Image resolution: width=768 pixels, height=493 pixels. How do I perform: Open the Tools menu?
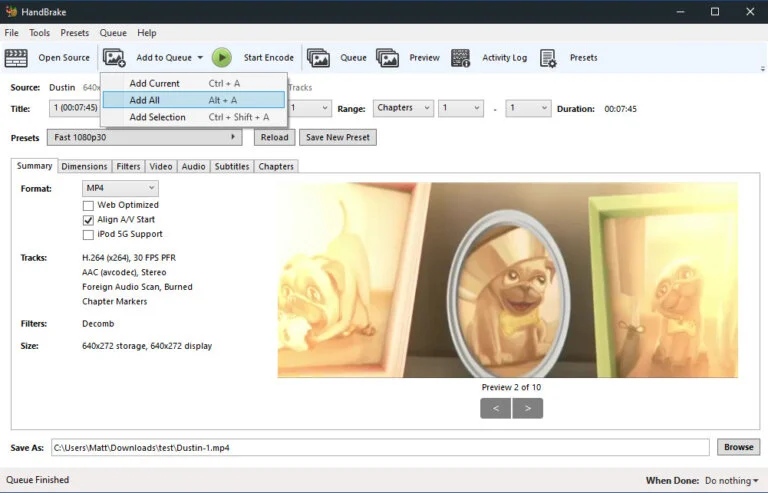point(39,33)
